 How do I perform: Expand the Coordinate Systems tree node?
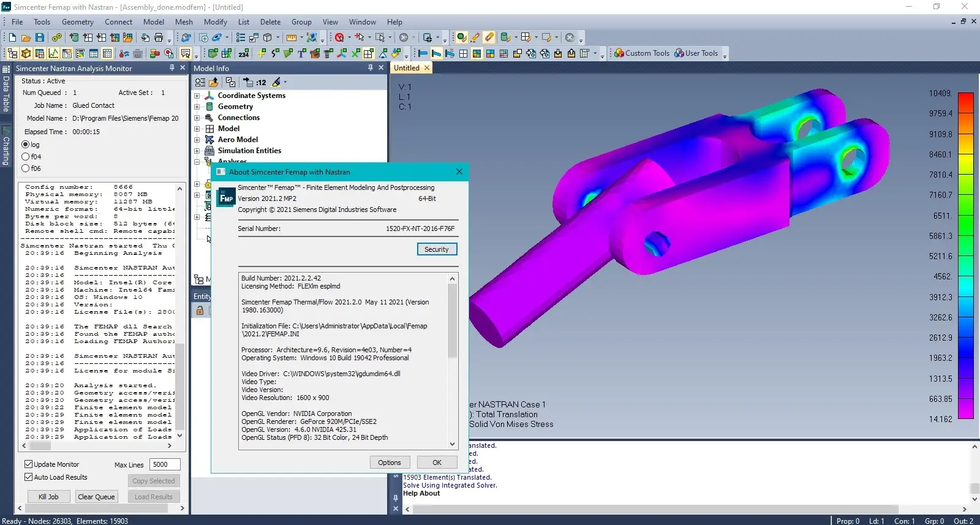(197, 96)
